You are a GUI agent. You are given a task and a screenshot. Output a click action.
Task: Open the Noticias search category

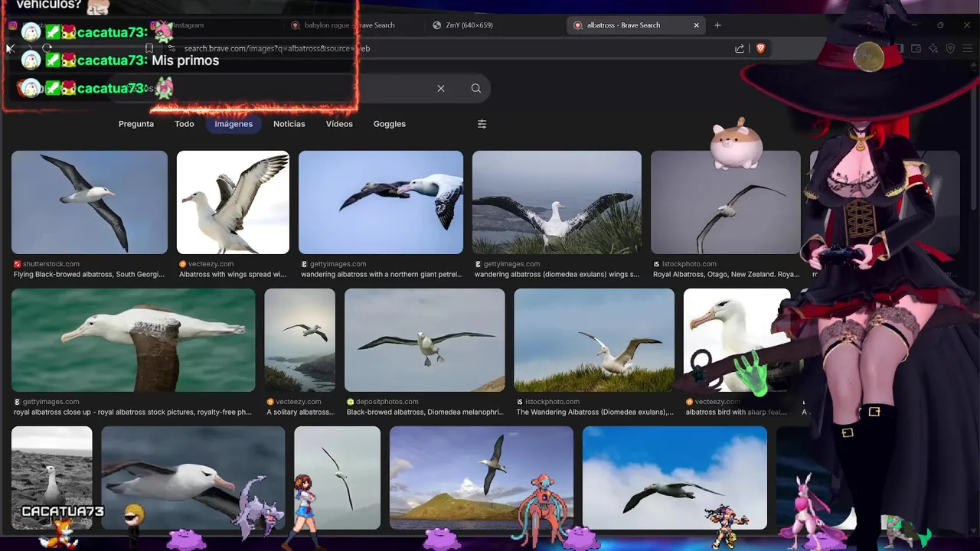point(289,124)
